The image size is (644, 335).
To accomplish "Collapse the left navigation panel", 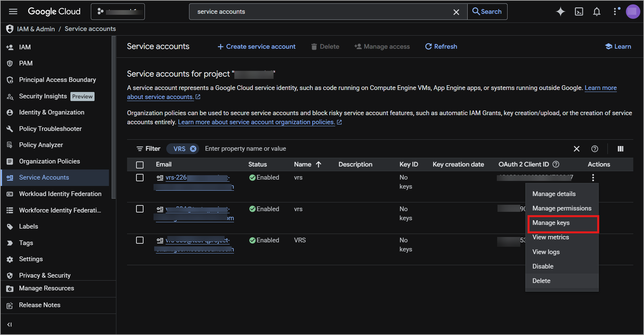I will click(9, 325).
